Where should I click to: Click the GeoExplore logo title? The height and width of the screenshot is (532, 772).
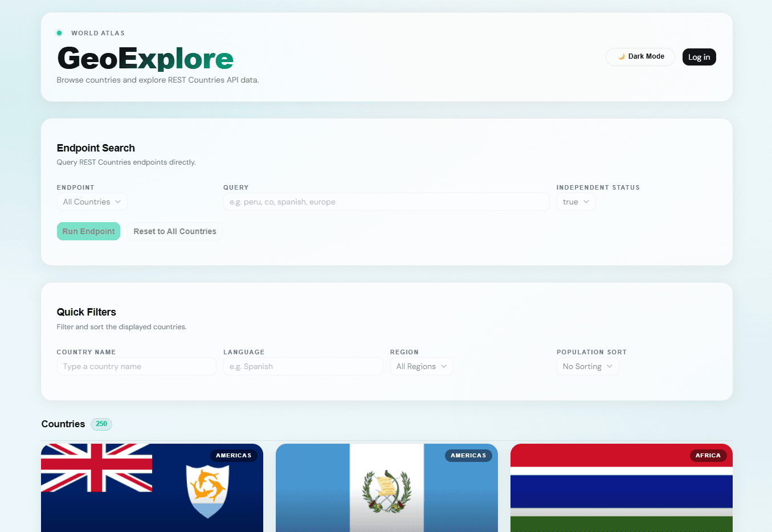(145, 58)
